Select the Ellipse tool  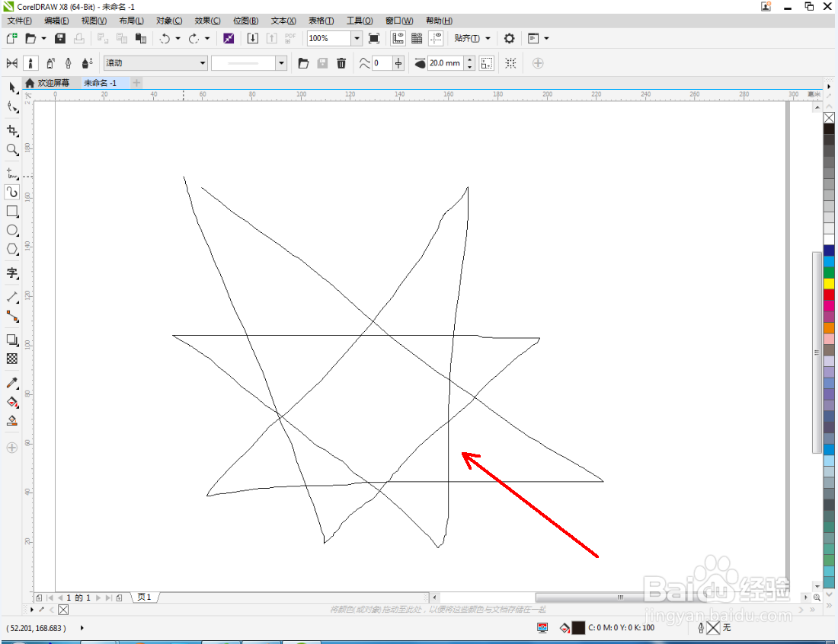(x=11, y=230)
